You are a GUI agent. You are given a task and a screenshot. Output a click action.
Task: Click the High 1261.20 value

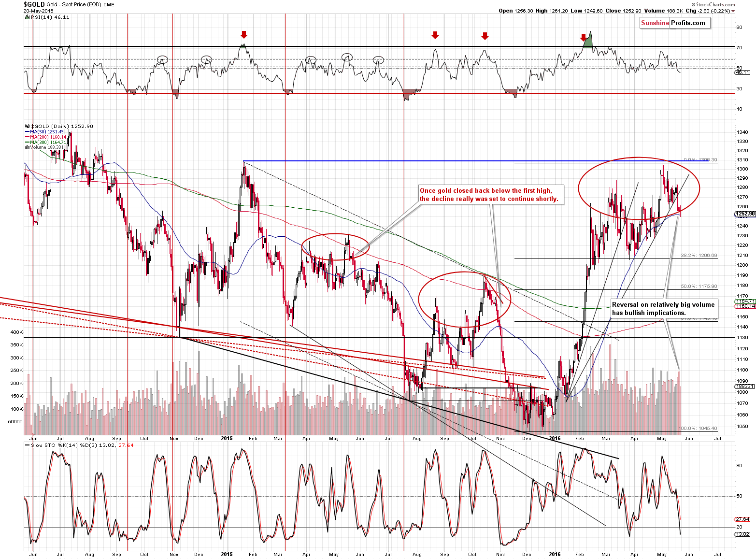click(x=552, y=11)
